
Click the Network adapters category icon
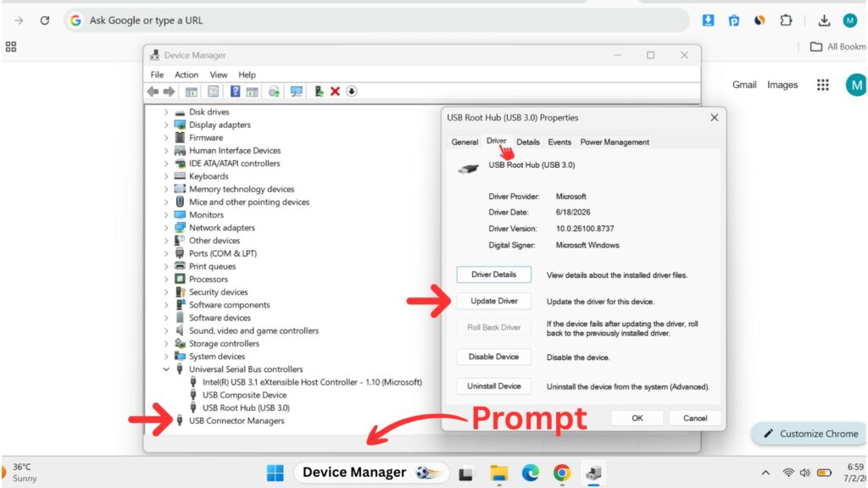point(180,227)
